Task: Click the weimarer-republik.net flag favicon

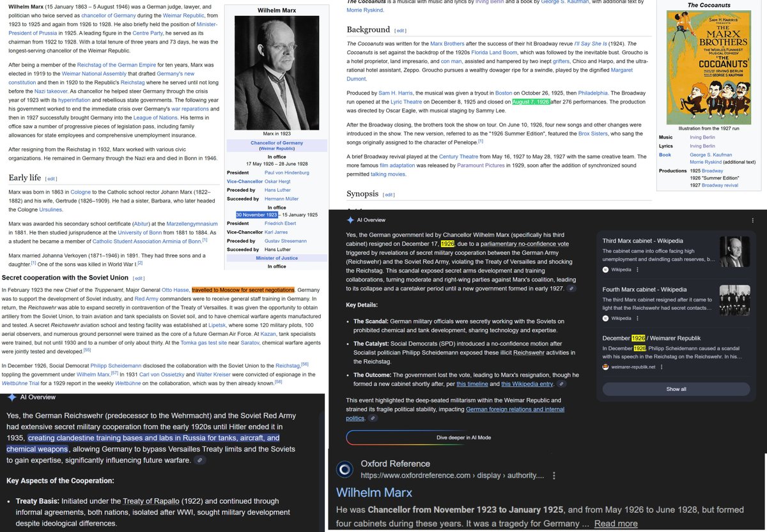Action: point(606,367)
